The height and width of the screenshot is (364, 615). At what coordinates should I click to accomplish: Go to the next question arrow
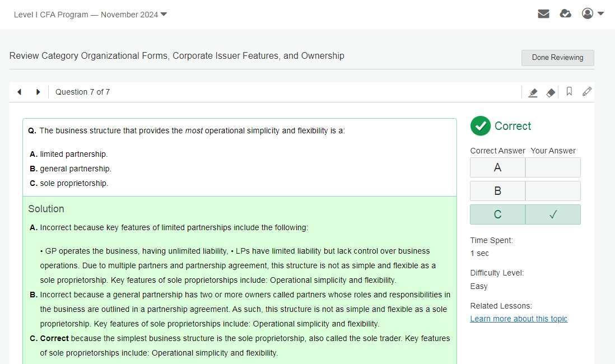tap(38, 92)
